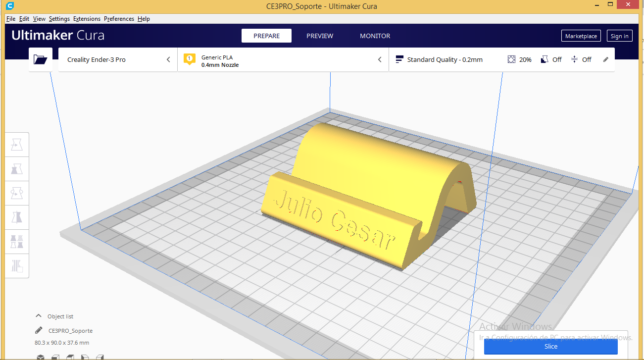Open file with the folder icon

click(x=41, y=59)
